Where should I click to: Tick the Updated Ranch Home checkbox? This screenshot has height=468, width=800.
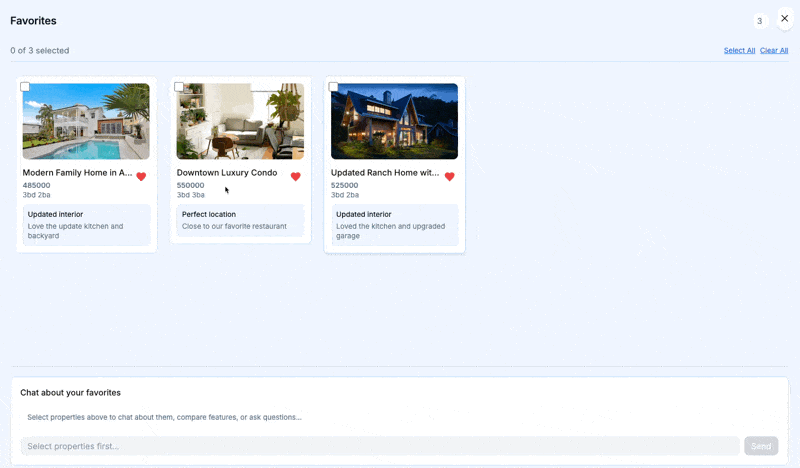click(333, 87)
